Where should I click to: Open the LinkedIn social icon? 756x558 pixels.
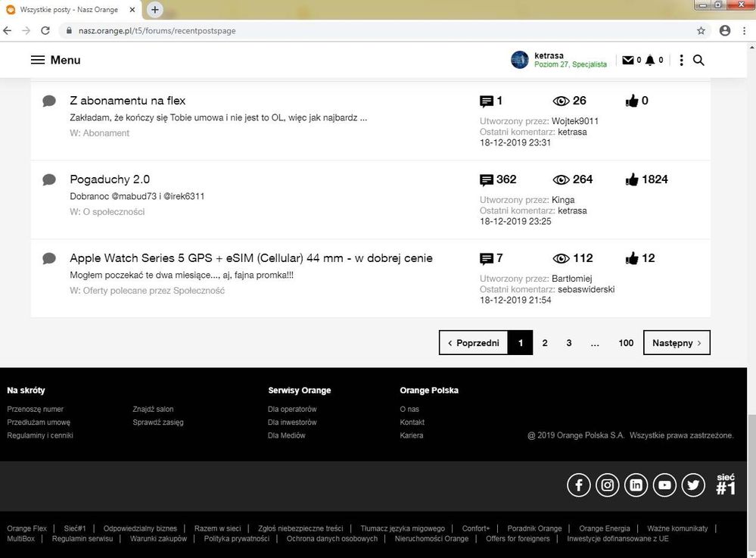pos(636,485)
